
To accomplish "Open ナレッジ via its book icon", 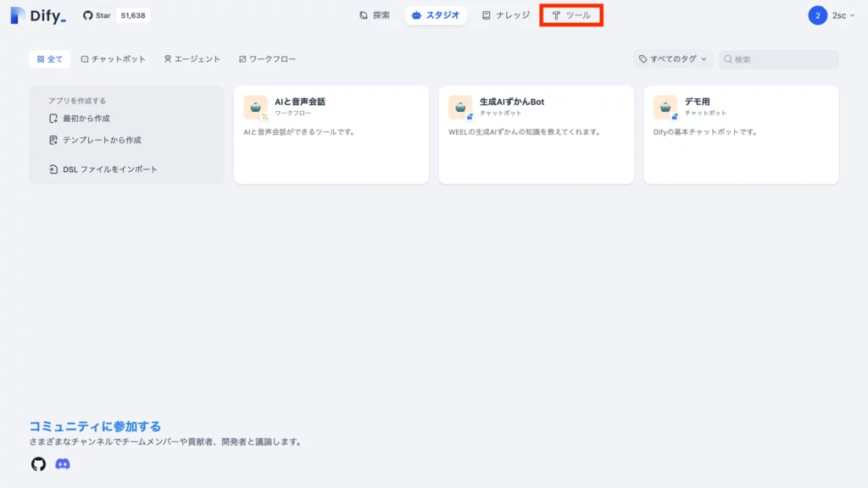I will tap(486, 14).
